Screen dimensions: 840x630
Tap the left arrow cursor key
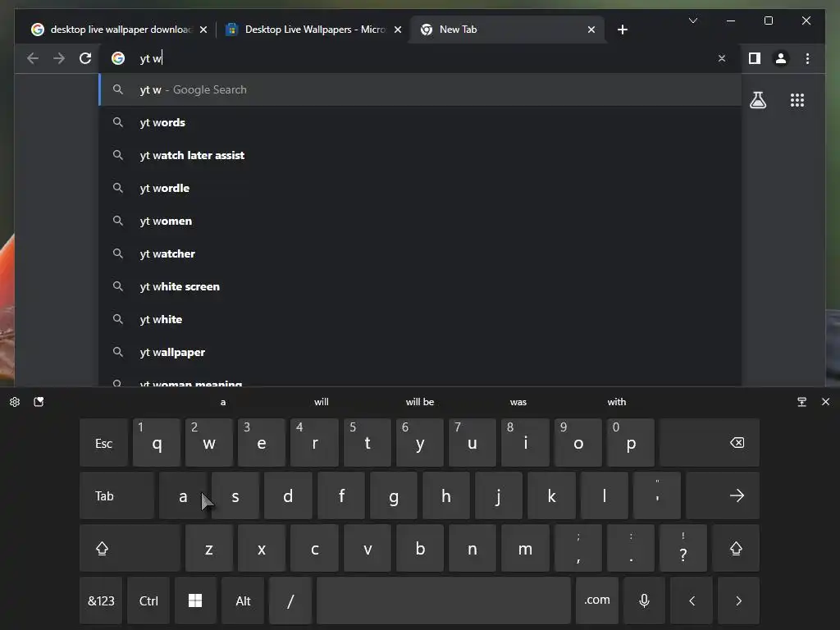(692, 600)
